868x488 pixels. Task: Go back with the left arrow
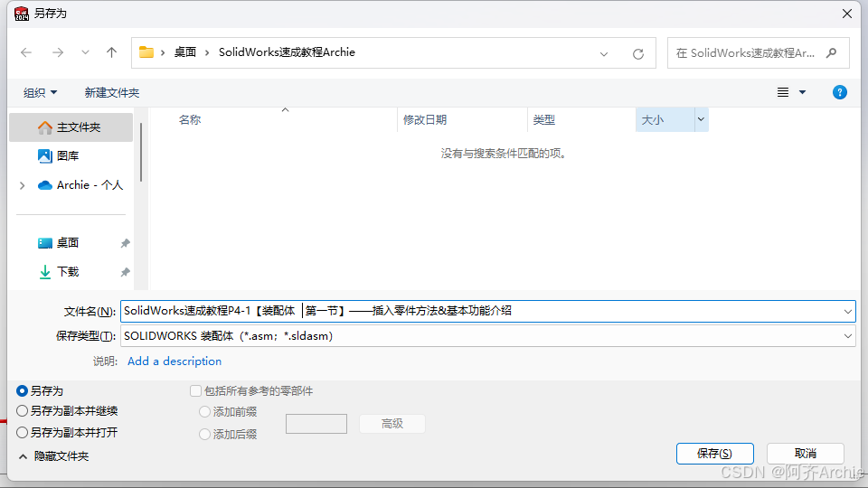point(26,52)
